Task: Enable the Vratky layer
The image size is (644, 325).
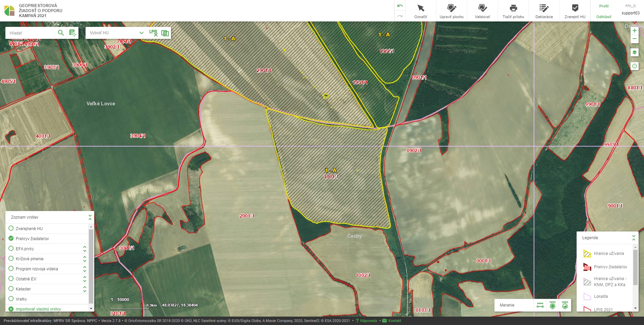Action: 11,299
